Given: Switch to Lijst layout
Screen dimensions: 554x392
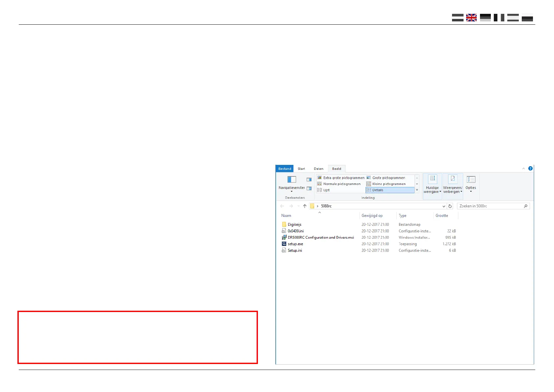Looking at the screenshot, I should [x=324, y=190].
